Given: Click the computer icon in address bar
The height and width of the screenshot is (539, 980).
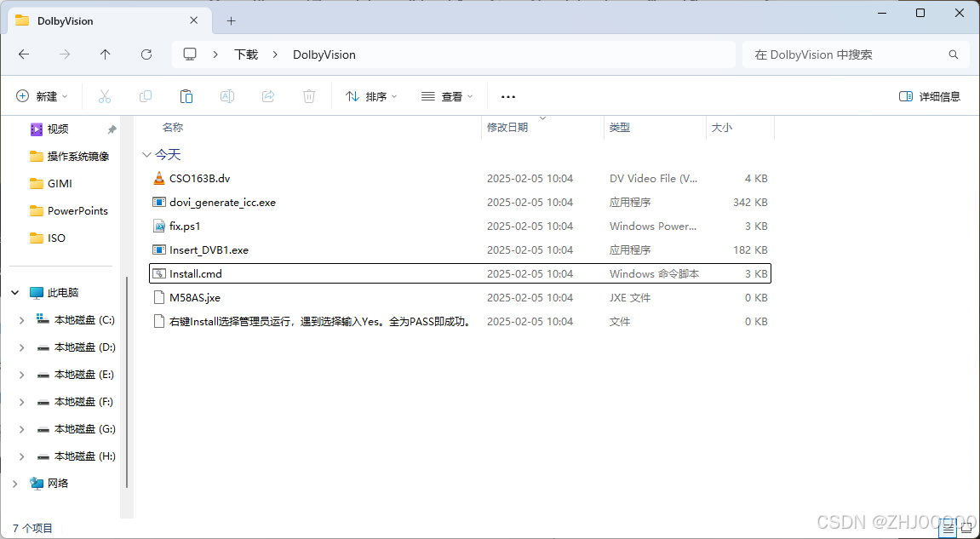Looking at the screenshot, I should pyautogui.click(x=190, y=54).
